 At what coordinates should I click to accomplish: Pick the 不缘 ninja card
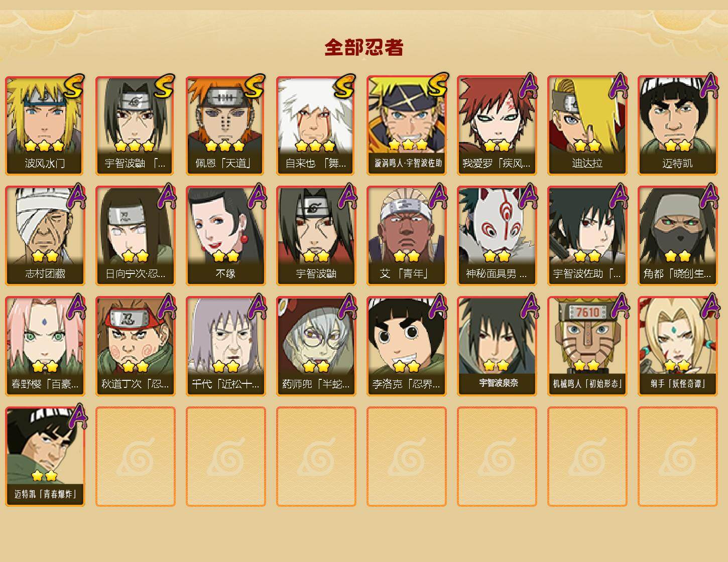pos(226,236)
